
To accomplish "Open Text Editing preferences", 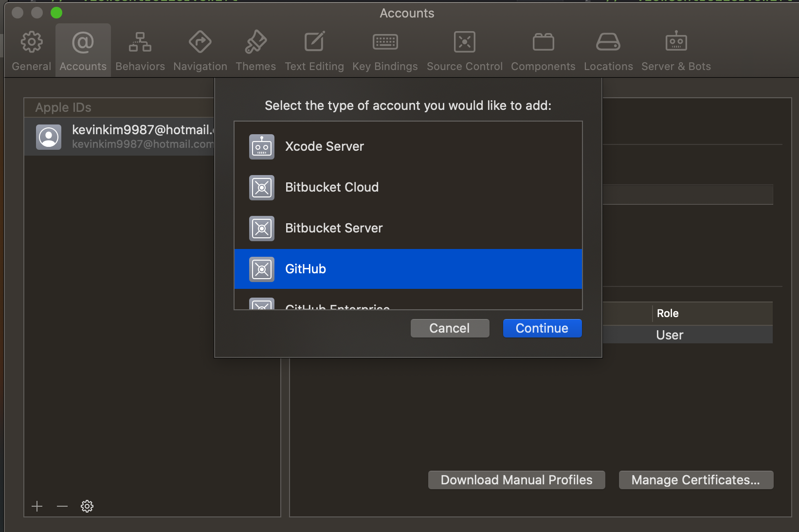I will click(314, 51).
